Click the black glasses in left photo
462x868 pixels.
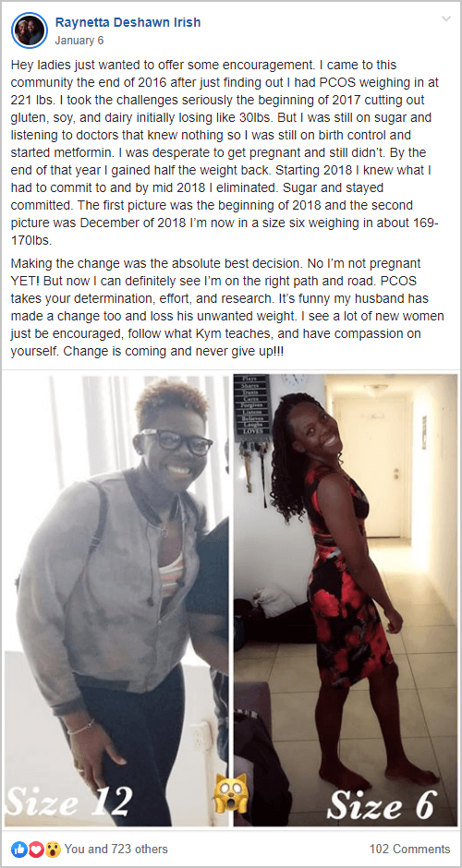(175, 443)
